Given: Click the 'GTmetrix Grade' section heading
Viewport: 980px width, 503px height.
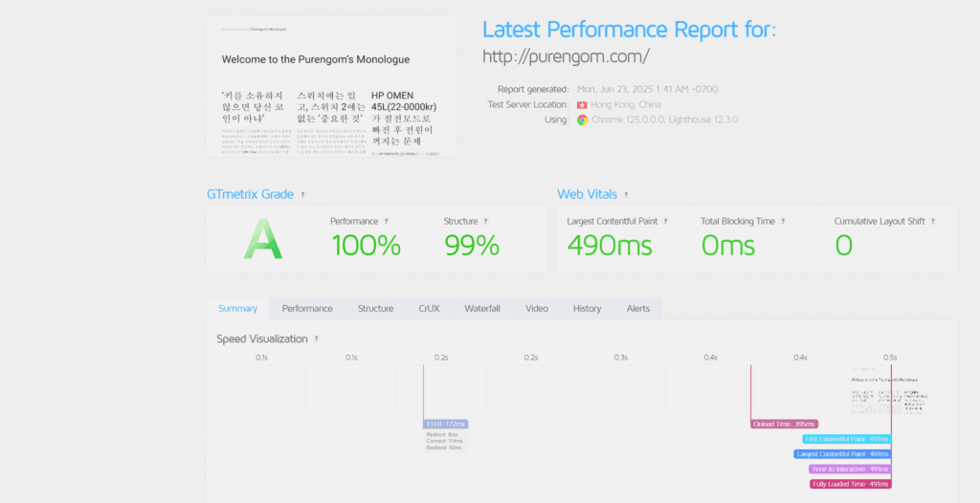Looking at the screenshot, I should point(250,194).
